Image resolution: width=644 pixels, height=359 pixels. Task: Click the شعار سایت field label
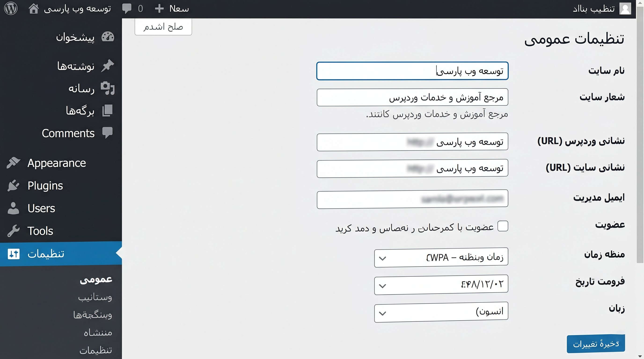(x=602, y=97)
